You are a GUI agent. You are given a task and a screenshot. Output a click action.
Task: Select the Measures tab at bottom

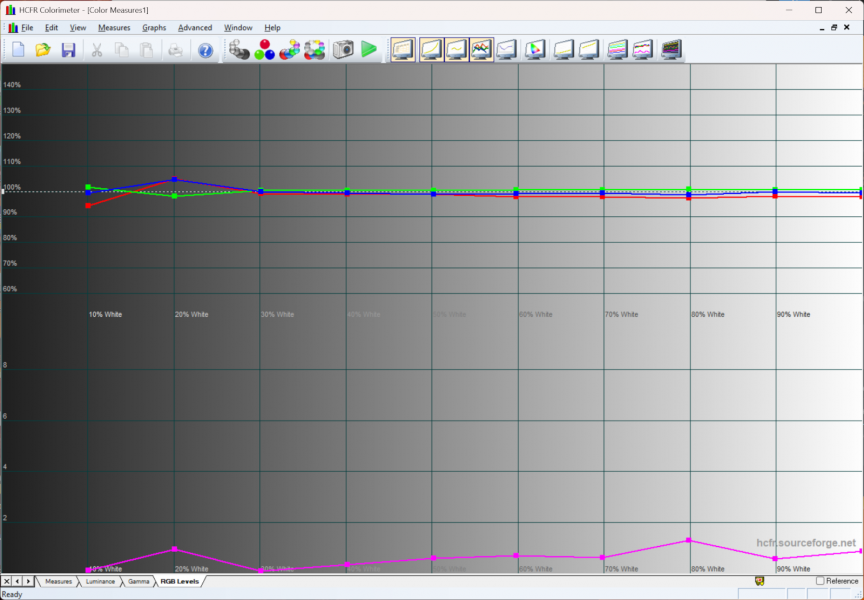[x=58, y=581]
